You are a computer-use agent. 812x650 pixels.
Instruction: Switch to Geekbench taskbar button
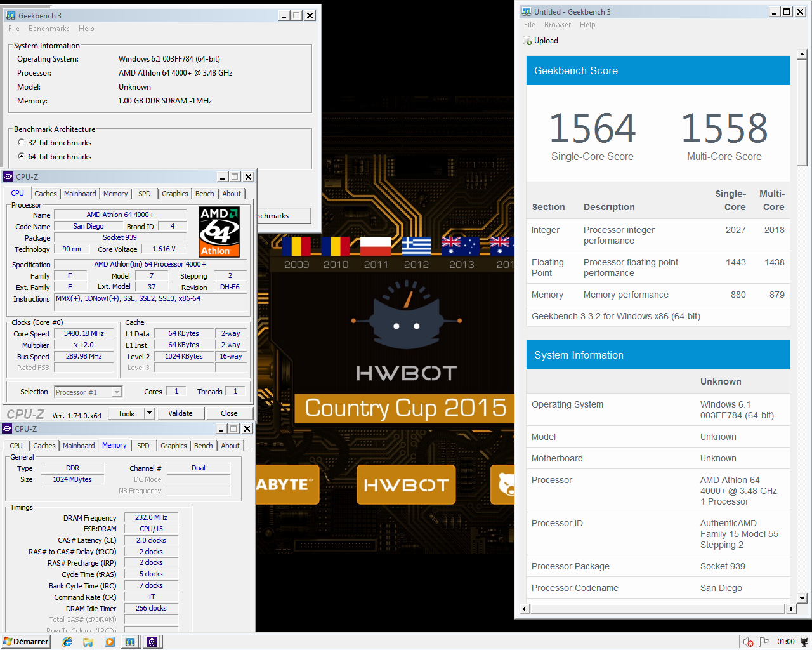click(130, 642)
